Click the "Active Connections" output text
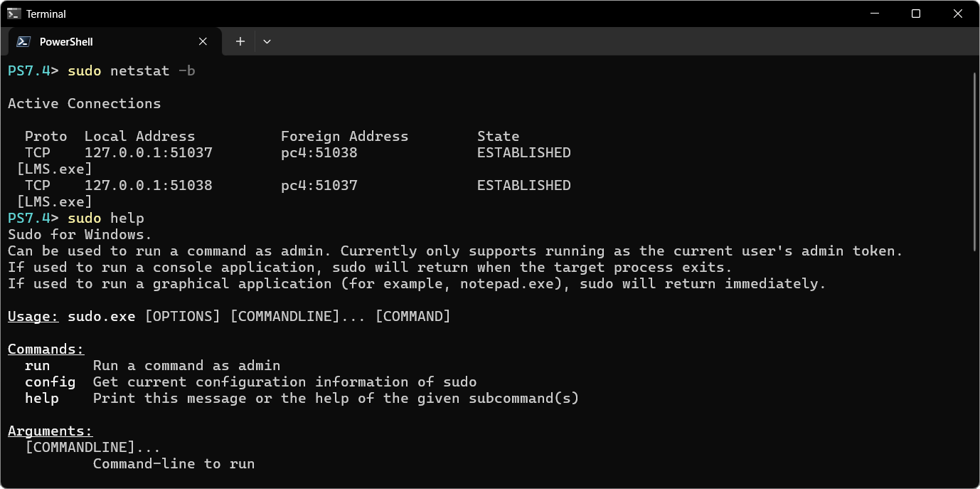Screen dimensions: 980x489 (84, 103)
